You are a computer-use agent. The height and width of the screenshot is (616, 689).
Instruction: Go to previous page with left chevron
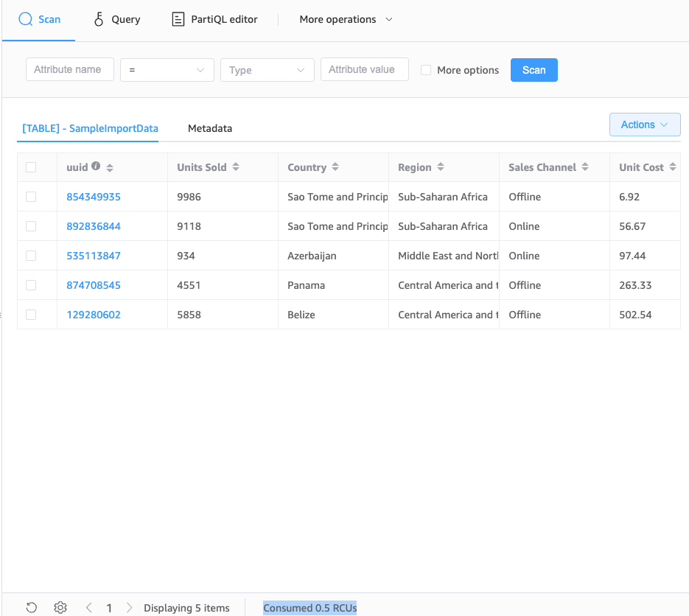89,608
